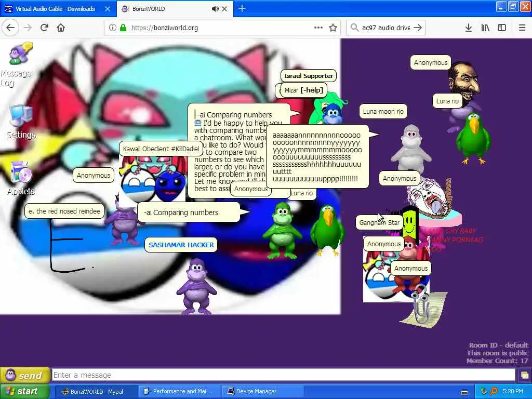Image resolution: width=532 pixels, height=399 pixels.
Task: Go forward with the browser forward arrow
Action: pyautogui.click(x=28, y=28)
